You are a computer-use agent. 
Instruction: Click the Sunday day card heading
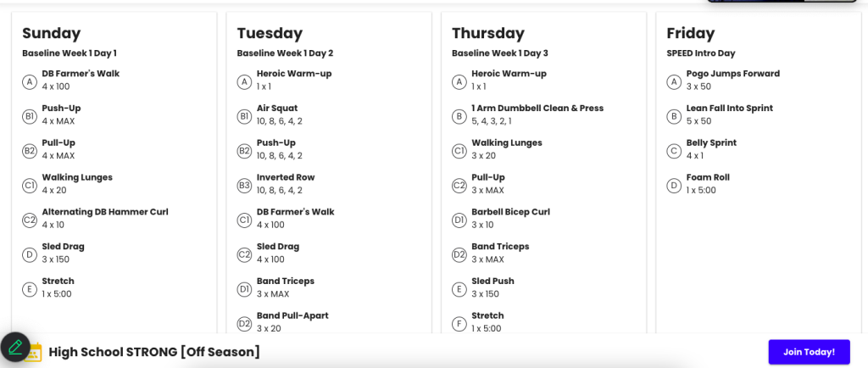(52, 33)
